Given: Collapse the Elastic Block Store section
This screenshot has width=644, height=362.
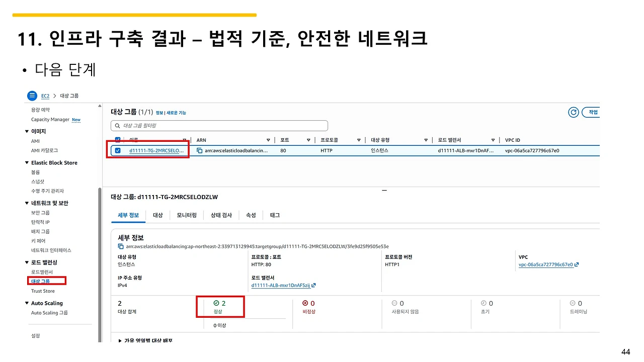Looking at the screenshot, I should [x=27, y=163].
